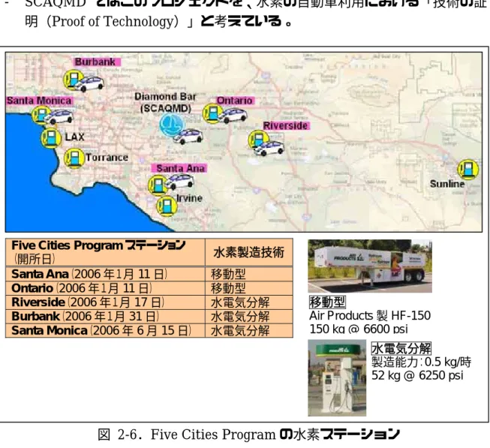This screenshot has height=448, width=490.
Task: Click the boxed 移動型 caption under the trailer photo
Action: (327, 302)
